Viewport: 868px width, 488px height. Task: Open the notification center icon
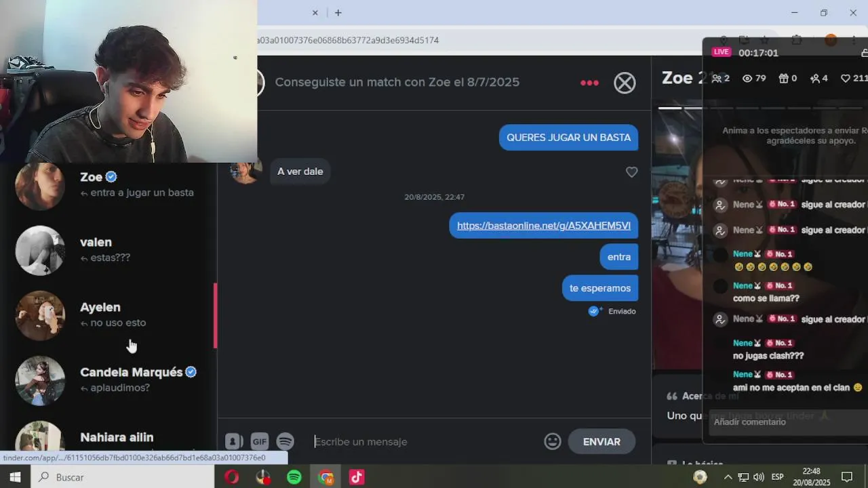pyautogui.click(x=847, y=477)
